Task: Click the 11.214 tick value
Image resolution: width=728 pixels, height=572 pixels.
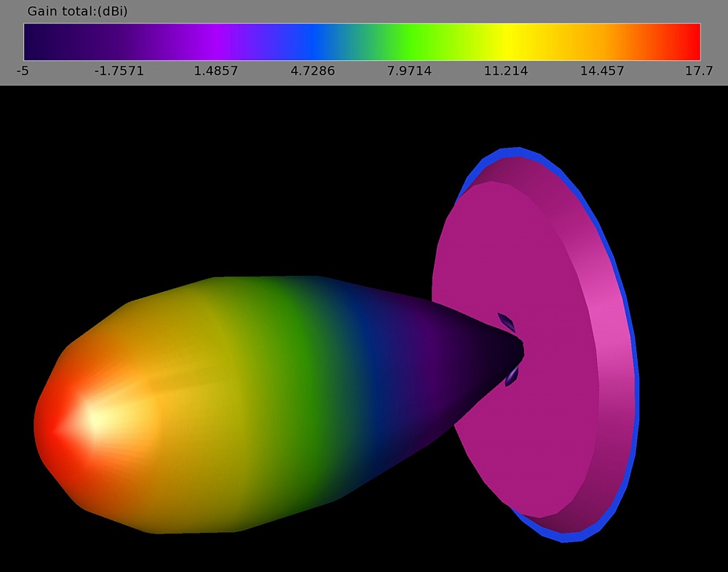Action: click(506, 71)
